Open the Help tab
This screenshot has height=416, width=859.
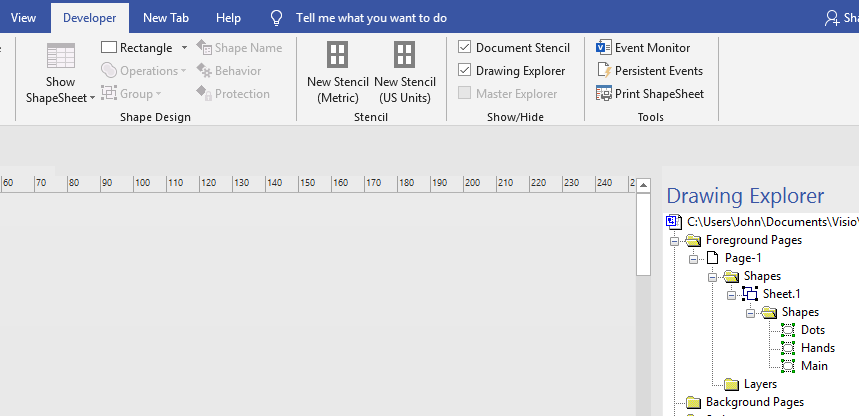coord(228,18)
